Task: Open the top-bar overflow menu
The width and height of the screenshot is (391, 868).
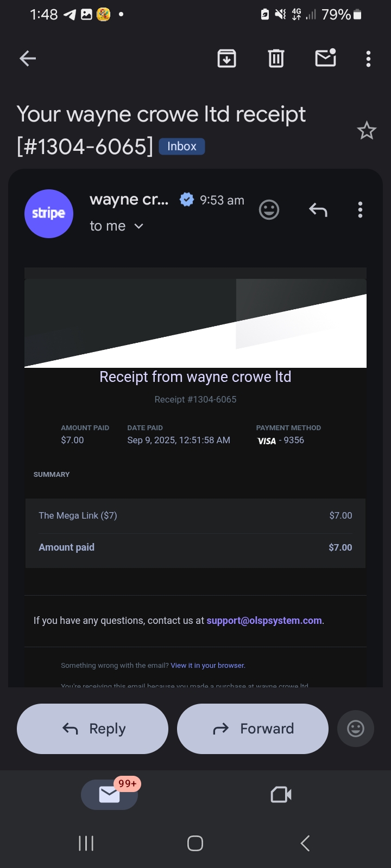Action: coord(368,59)
